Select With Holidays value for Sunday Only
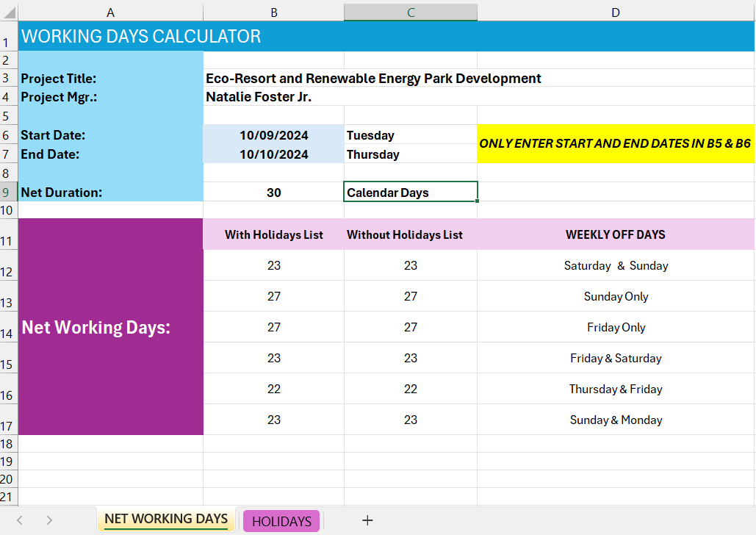The image size is (756, 535). 274,296
